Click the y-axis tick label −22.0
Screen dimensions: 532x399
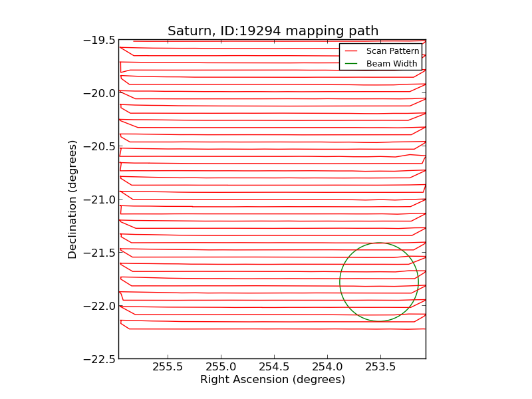(99, 306)
